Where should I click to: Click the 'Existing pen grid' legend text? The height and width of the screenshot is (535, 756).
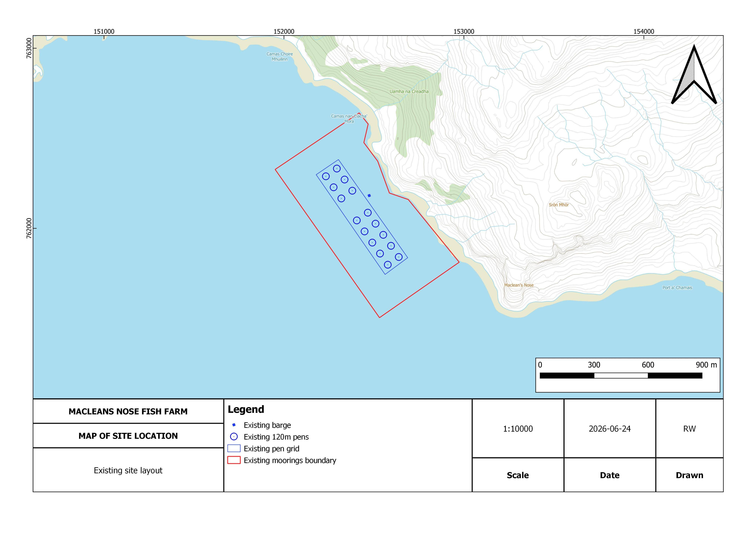[272, 449]
